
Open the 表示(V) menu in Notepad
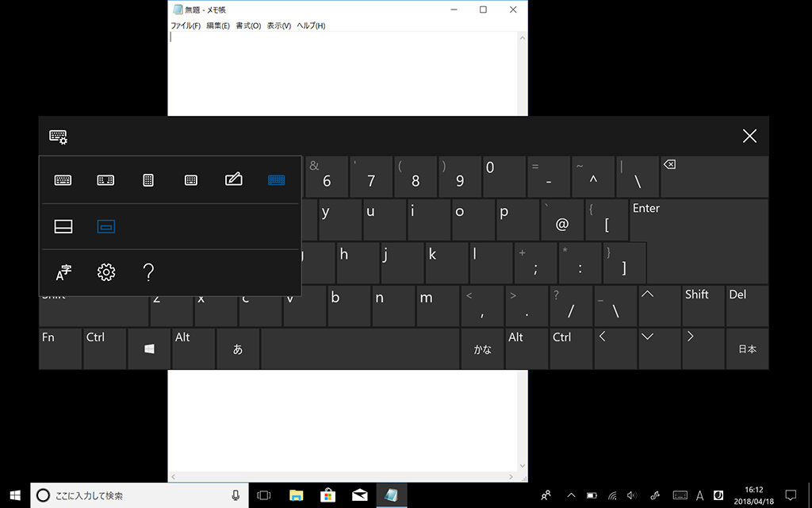coord(278,25)
